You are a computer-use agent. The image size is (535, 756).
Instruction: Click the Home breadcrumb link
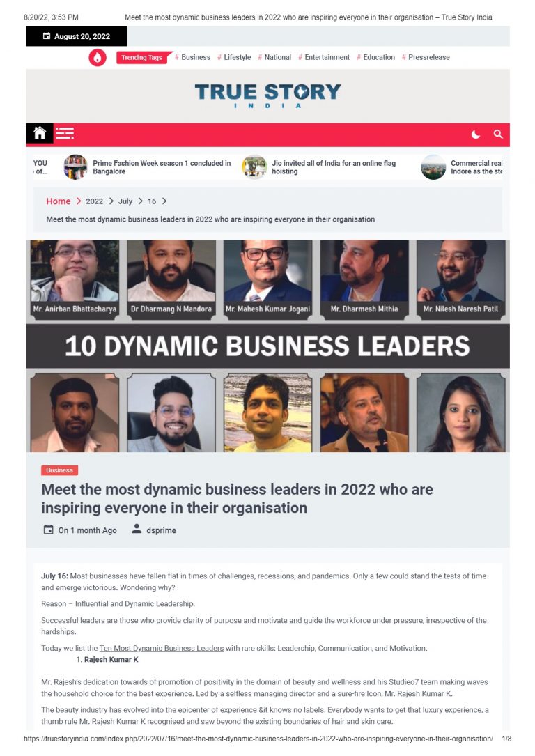tap(59, 201)
